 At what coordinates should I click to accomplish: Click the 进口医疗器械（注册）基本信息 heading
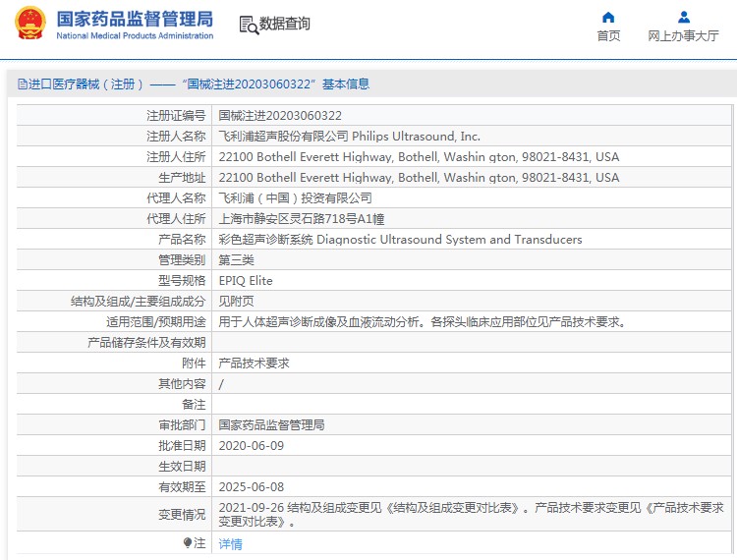[198, 84]
